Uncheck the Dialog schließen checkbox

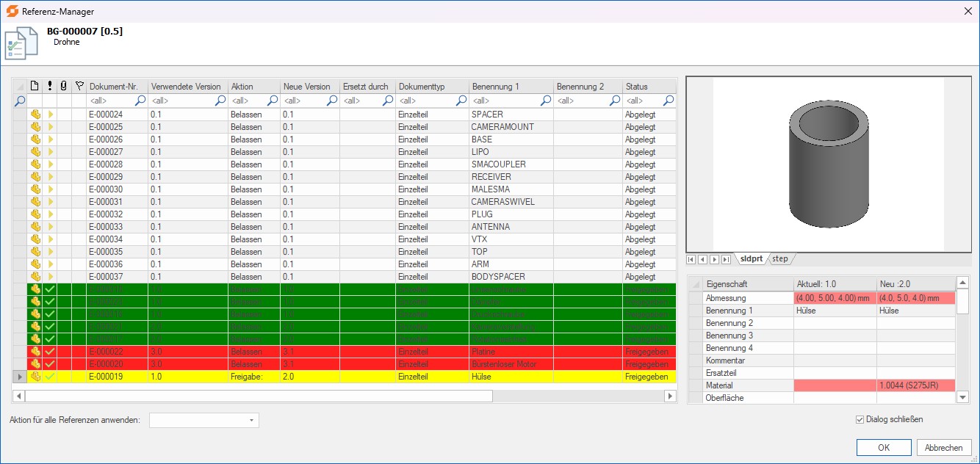pyautogui.click(x=860, y=420)
